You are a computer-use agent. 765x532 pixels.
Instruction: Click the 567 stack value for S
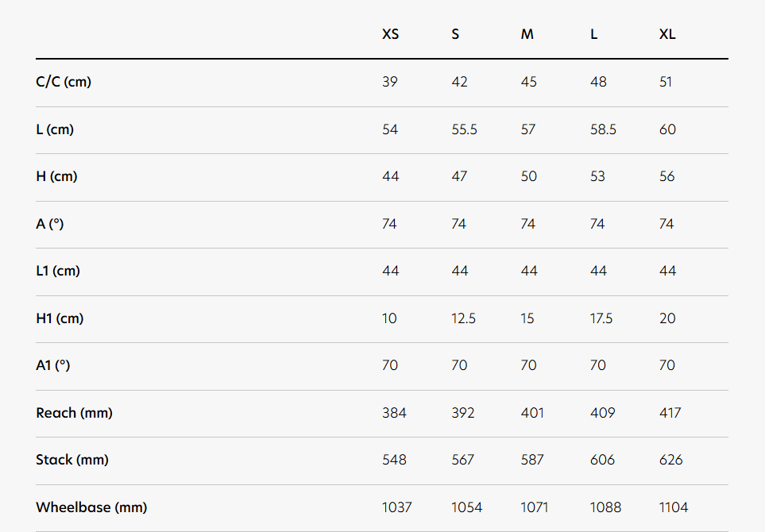[462, 460]
